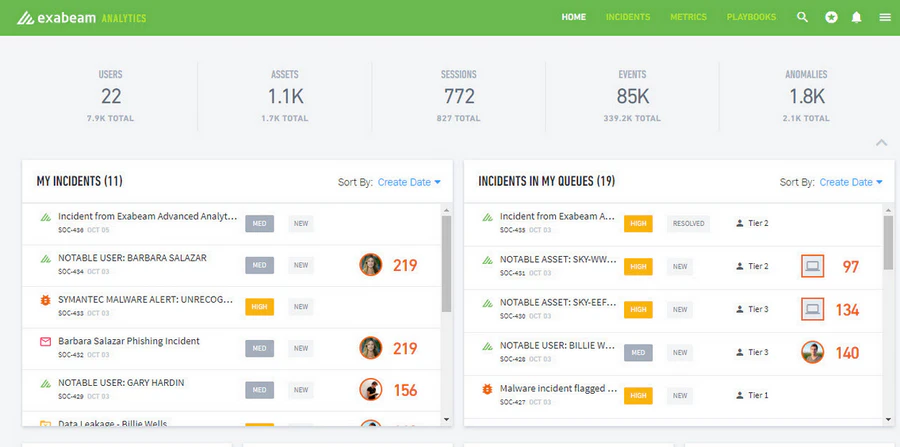900x447 pixels.
Task: Open the hamburger menu icon
Action: (885, 17)
